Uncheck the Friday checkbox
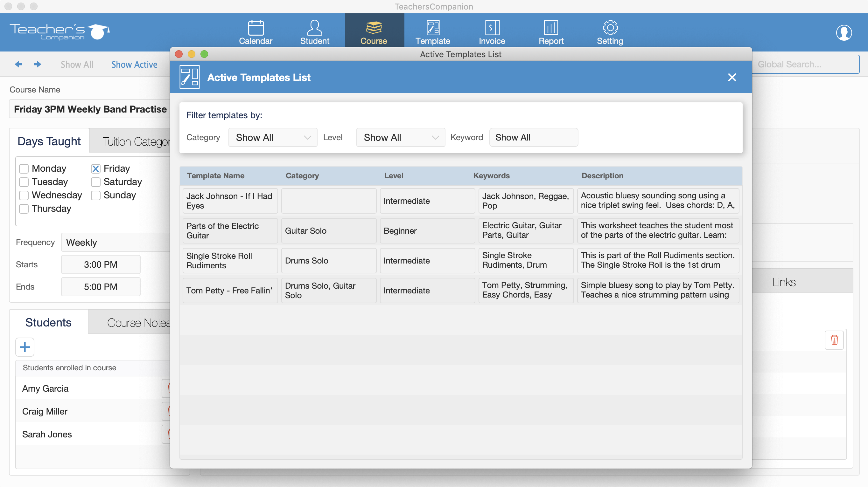The height and width of the screenshot is (487, 868). 96,168
